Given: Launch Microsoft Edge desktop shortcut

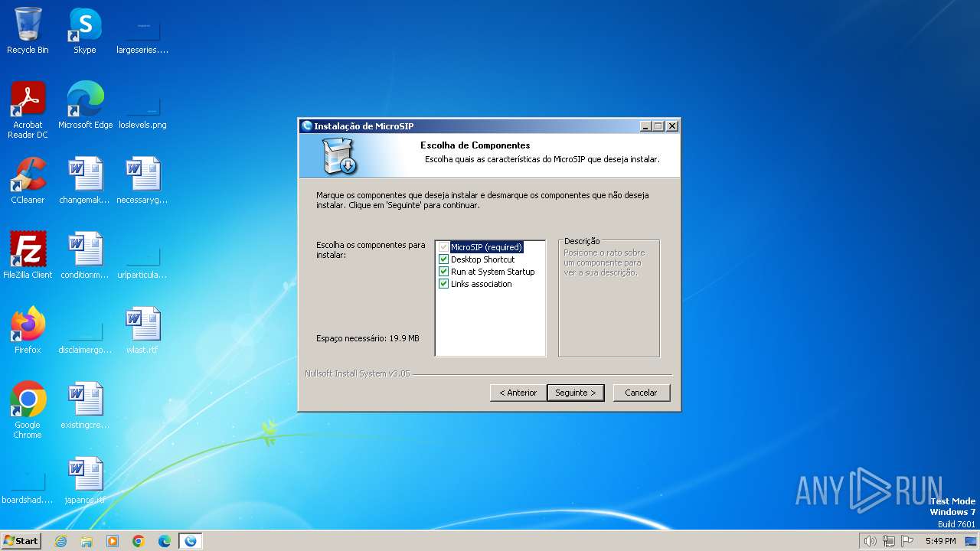Looking at the screenshot, I should [85, 106].
